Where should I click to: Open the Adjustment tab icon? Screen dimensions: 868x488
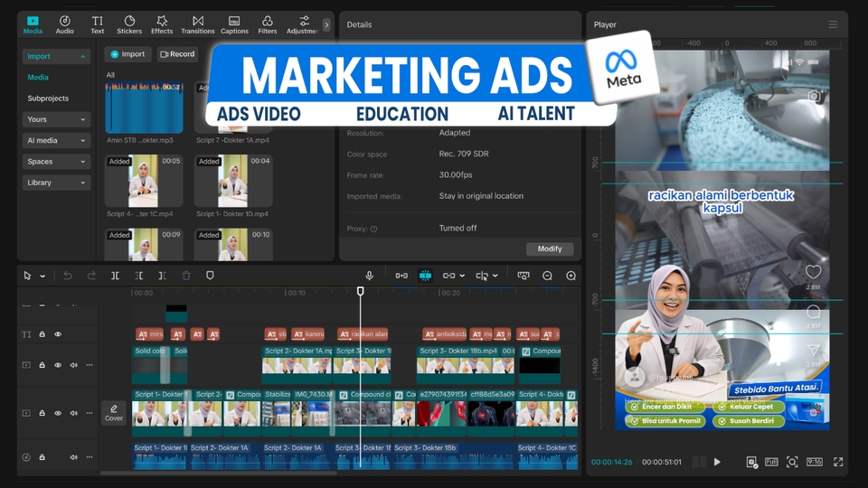[x=303, y=25]
